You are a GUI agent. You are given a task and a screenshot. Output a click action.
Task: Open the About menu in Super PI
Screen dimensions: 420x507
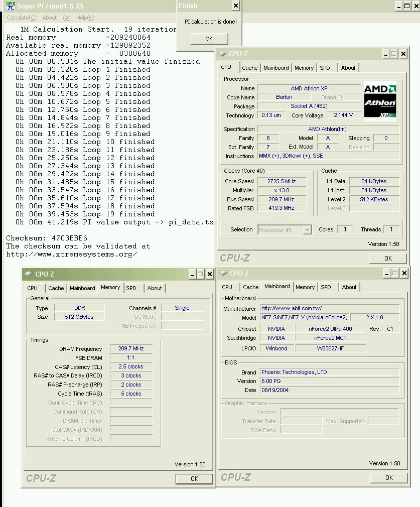pos(56,18)
